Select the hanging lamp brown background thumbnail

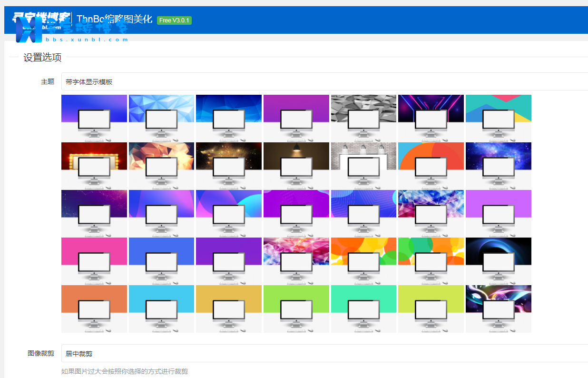click(x=296, y=166)
